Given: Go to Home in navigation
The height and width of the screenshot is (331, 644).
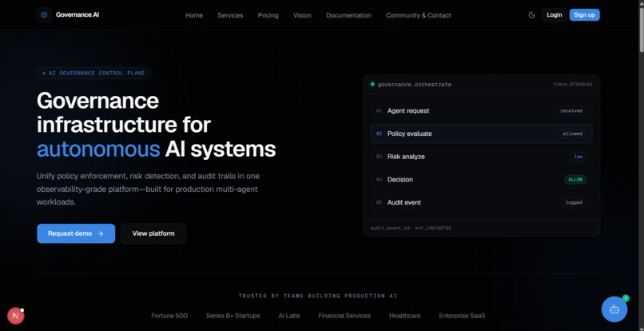Looking at the screenshot, I should point(194,15).
